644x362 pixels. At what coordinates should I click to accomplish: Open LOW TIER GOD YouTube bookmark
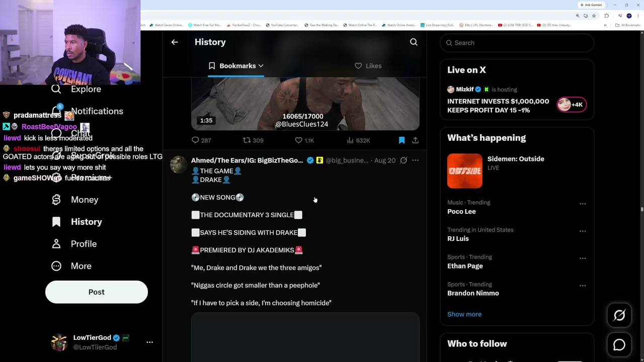[x=515, y=25]
